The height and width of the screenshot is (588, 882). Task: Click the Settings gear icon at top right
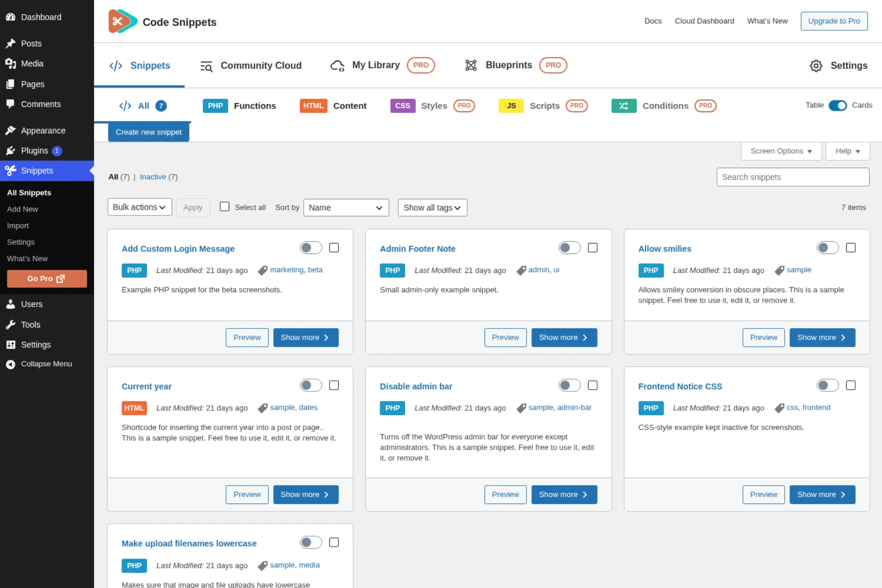point(816,66)
